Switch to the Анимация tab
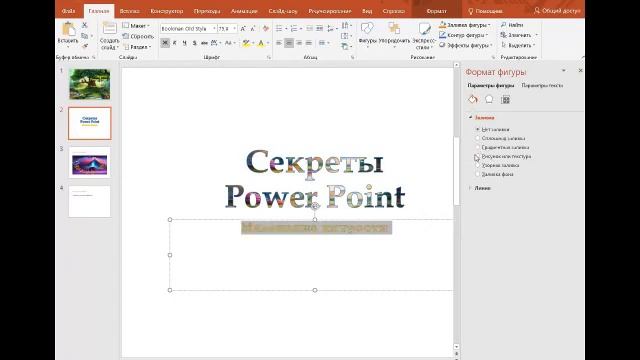The height and width of the screenshot is (360, 640). [x=244, y=11]
